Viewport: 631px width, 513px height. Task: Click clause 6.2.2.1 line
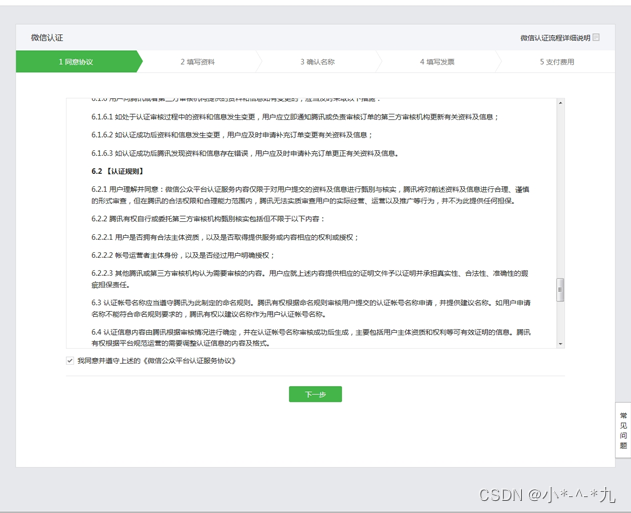[225, 237]
